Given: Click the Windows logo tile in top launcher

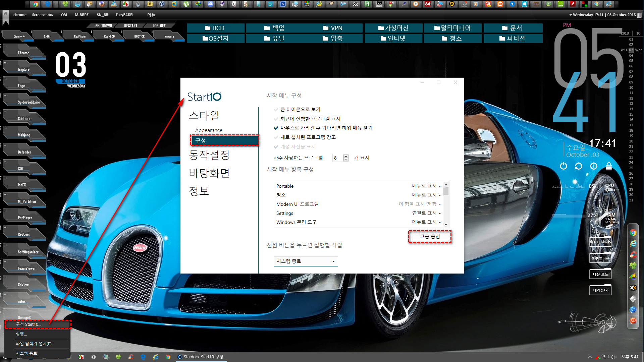Looking at the screenshot, I should [x=524, y=4].
